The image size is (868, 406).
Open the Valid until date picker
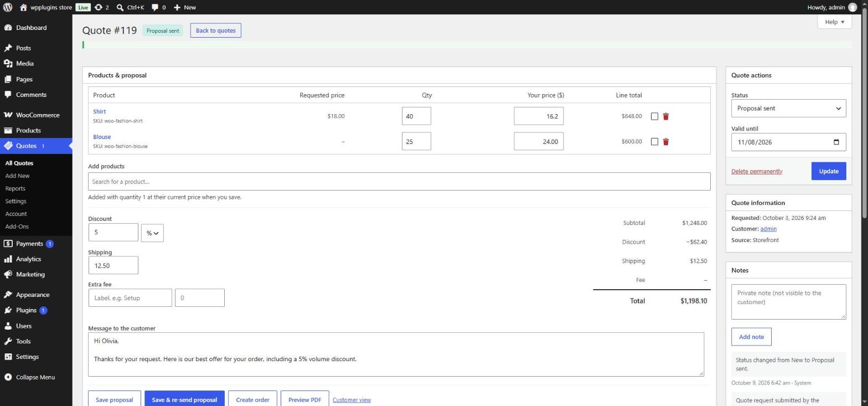(836, 142)
